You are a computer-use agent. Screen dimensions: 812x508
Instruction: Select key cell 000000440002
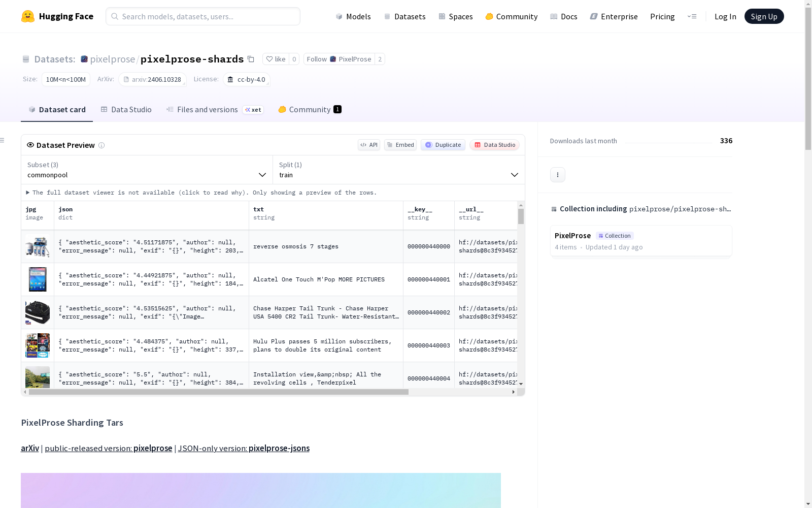pos(429,312)
